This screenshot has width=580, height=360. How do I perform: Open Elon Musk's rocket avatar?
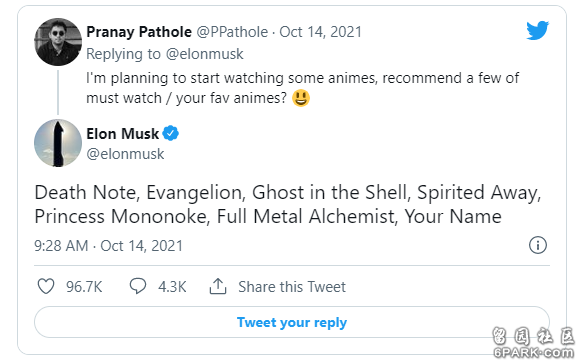coord(58,143)
